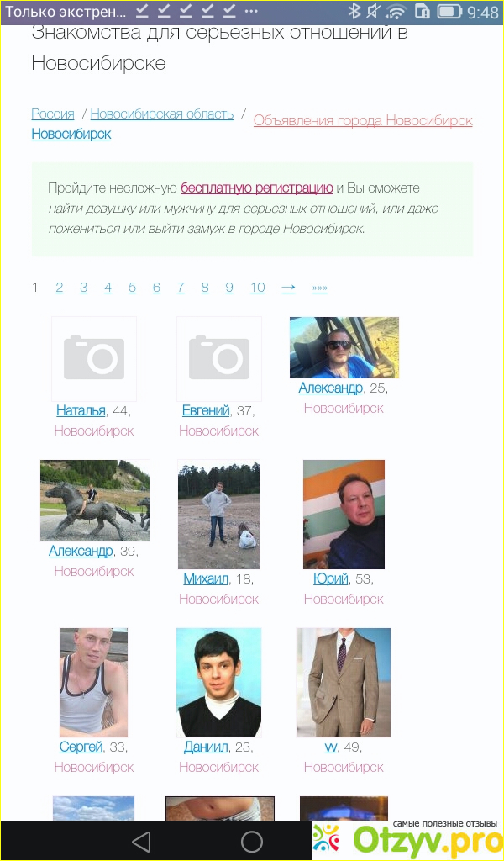The image size is (504, 861).
Task: Open page 10 of results
Action: pyautogui.click(x=257, y=288)
